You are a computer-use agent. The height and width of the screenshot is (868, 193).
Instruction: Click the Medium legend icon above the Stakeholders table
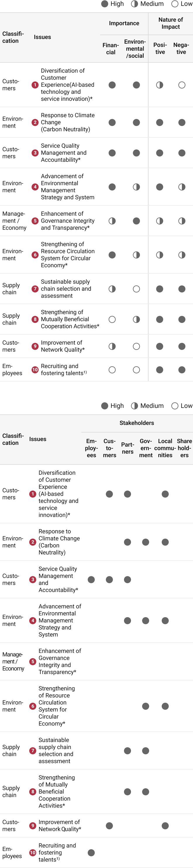(x=135, y=406)
